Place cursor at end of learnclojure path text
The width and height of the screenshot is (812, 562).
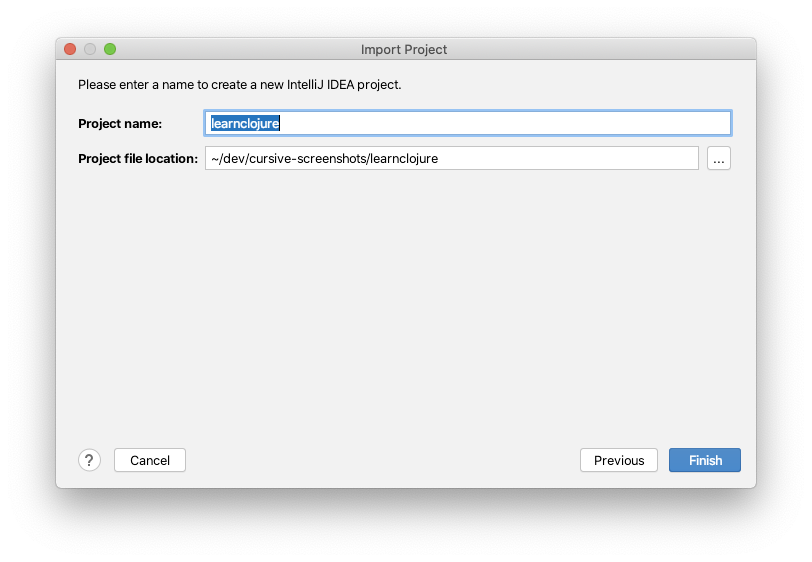pos(438,158)
